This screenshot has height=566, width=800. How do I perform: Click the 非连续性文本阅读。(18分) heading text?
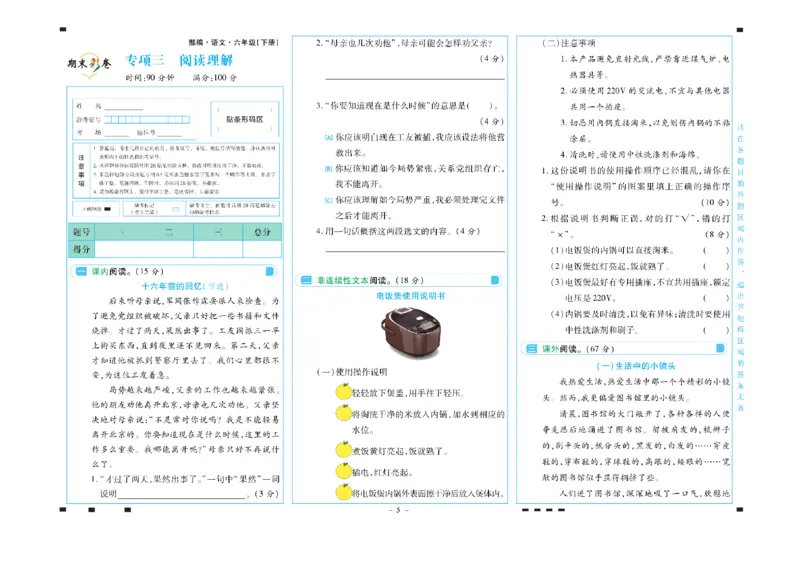click(370, 280)
